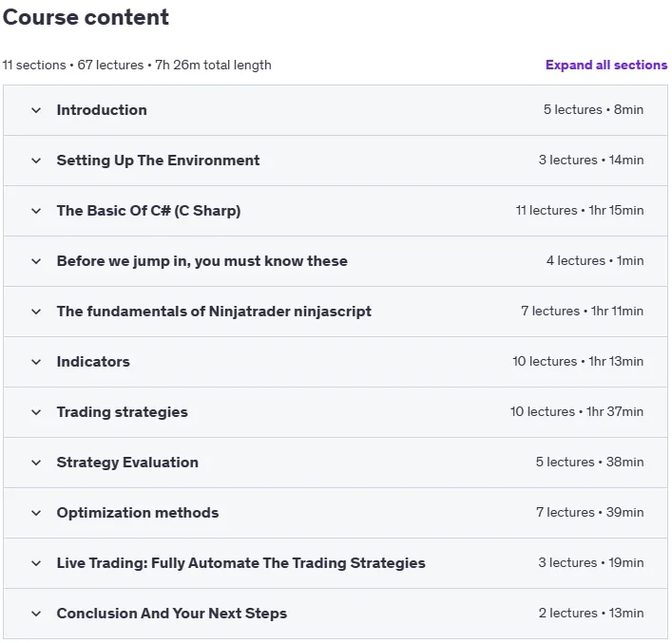Screen dimensions: 672x643
Task: Expand chevron next to Ninjatrader ninjascript fundamentals
Action: (36, 312)
